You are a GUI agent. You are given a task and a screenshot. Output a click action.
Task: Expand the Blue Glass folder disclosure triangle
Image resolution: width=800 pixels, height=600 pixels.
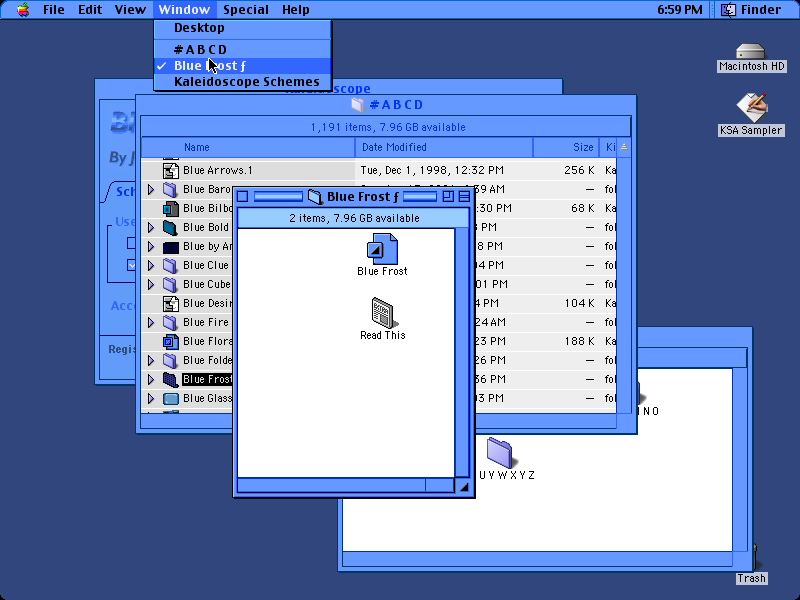click(x=151, y=398)
